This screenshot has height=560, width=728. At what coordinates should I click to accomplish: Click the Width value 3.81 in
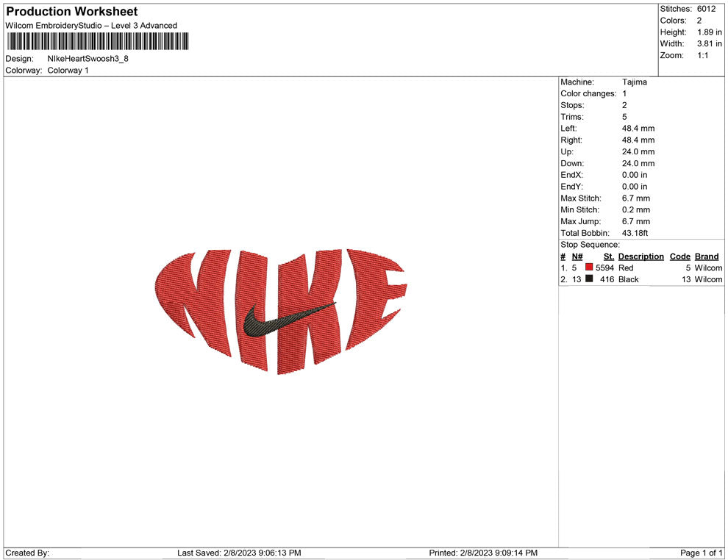(710, 43)
